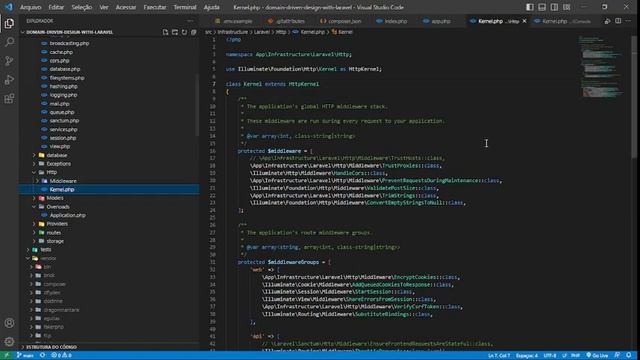Open cors.php in the explorer tree
Viewport: 640px width, 360px height.
(x=60, y=60)
